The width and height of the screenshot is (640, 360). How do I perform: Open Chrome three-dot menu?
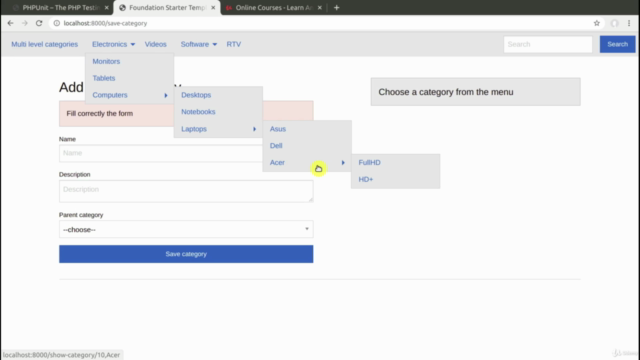629,23
